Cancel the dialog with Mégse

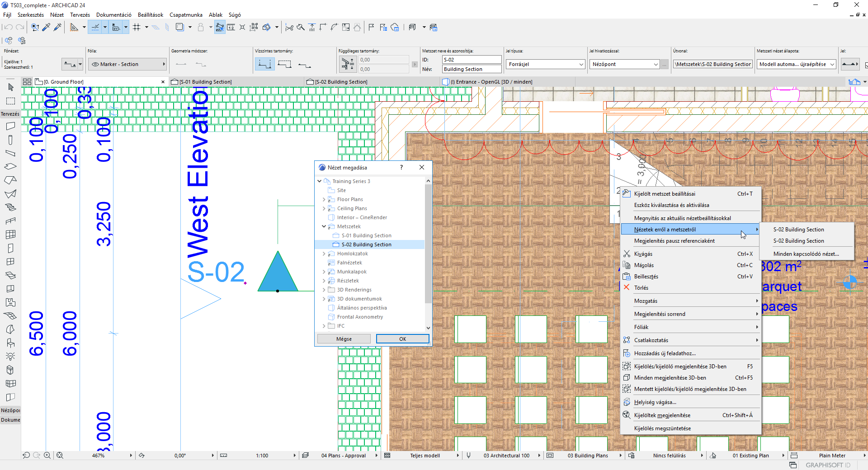[x=344, y=338]
